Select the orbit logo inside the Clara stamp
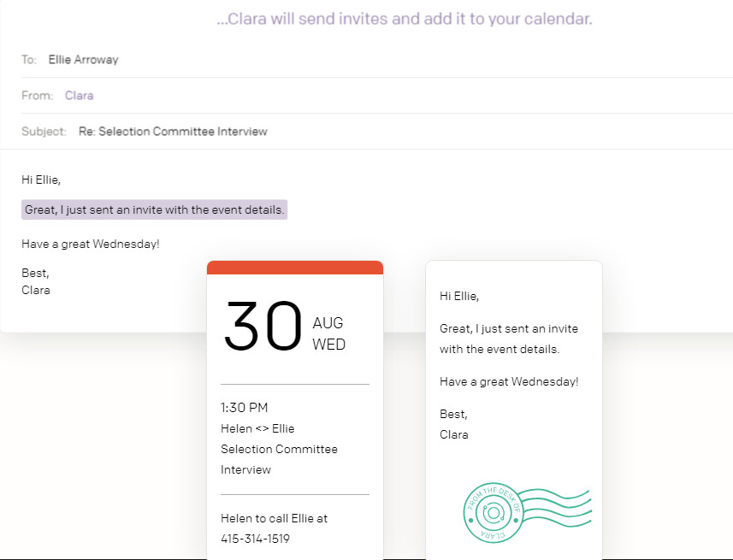Viewport: 733px width, 560px height. tap(492, 514)
